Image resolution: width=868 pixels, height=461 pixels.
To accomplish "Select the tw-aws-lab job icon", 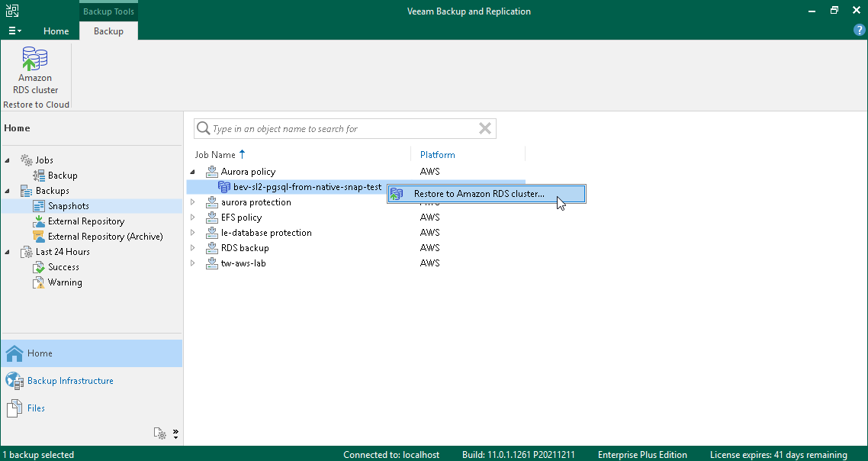I will coord(211,263).
